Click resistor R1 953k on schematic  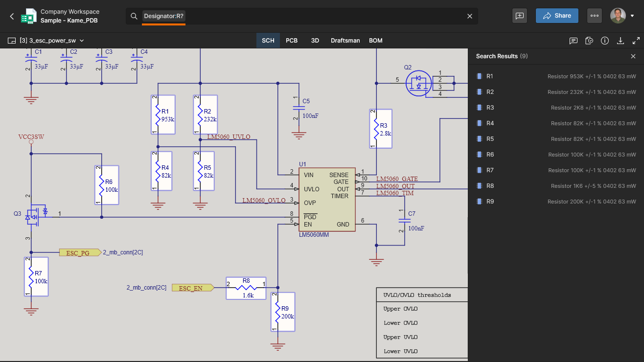[x=163, y=114]
